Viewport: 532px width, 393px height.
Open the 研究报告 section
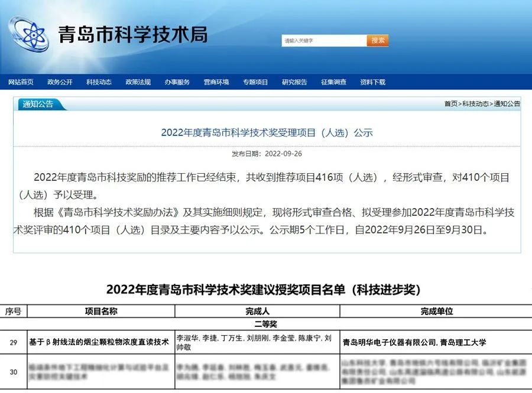pos(294,82)
